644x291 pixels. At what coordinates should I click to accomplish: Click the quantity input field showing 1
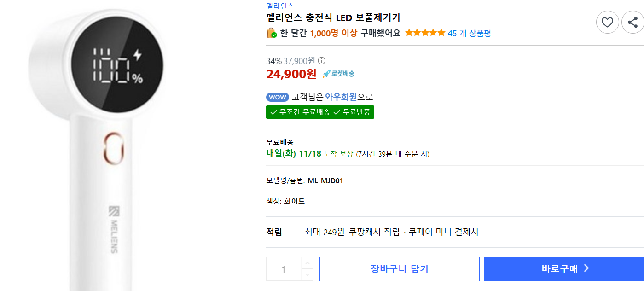click(284, 269)
